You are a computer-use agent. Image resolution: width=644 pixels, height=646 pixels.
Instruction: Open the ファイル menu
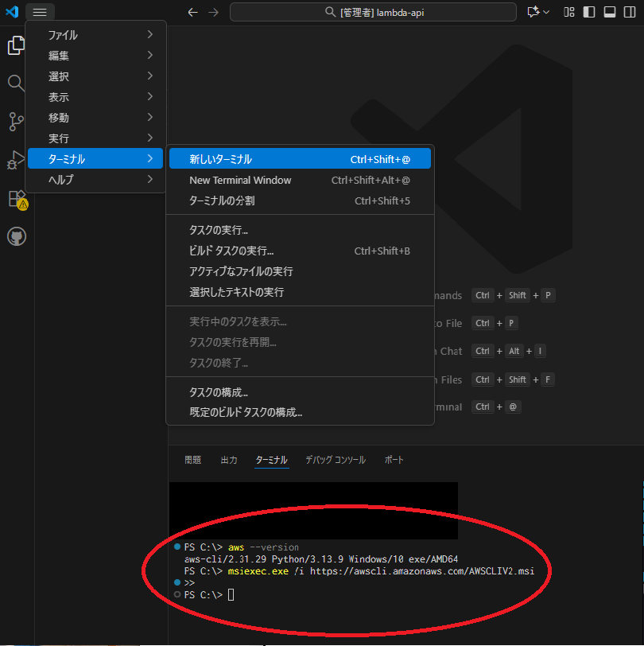(95, 35)
